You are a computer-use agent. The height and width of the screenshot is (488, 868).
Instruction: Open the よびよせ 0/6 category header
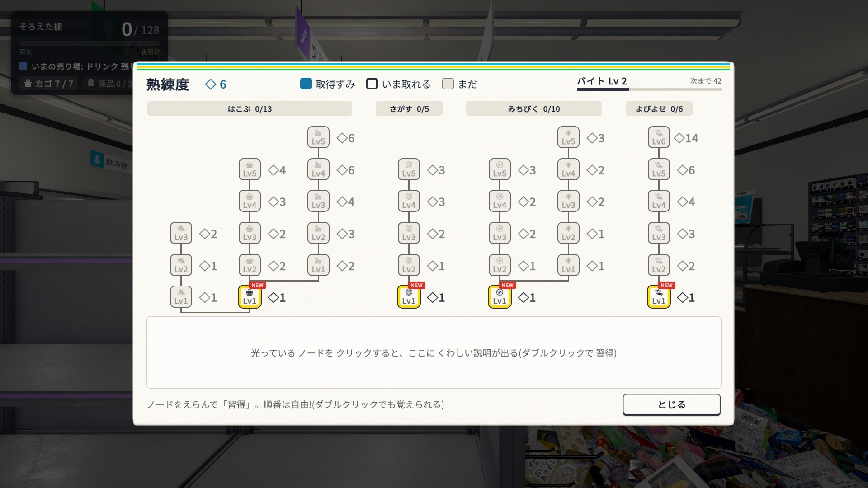click(x=659, y=108)
